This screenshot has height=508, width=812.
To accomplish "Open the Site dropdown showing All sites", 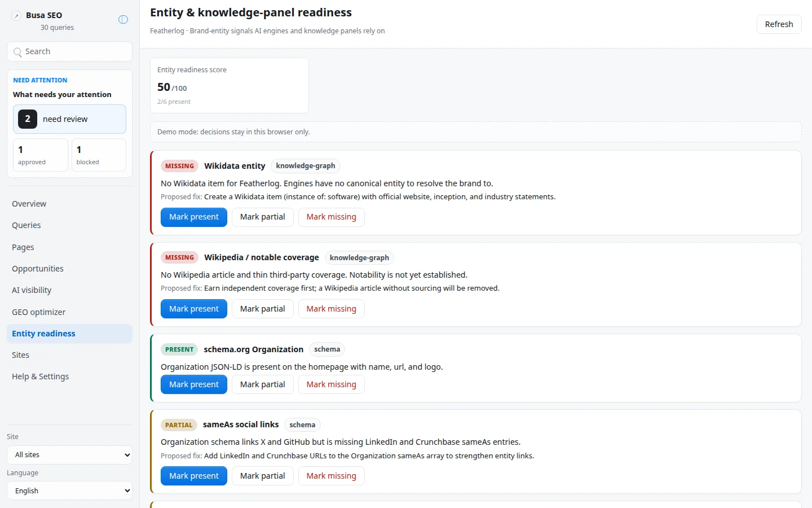I will pos(69,455).
